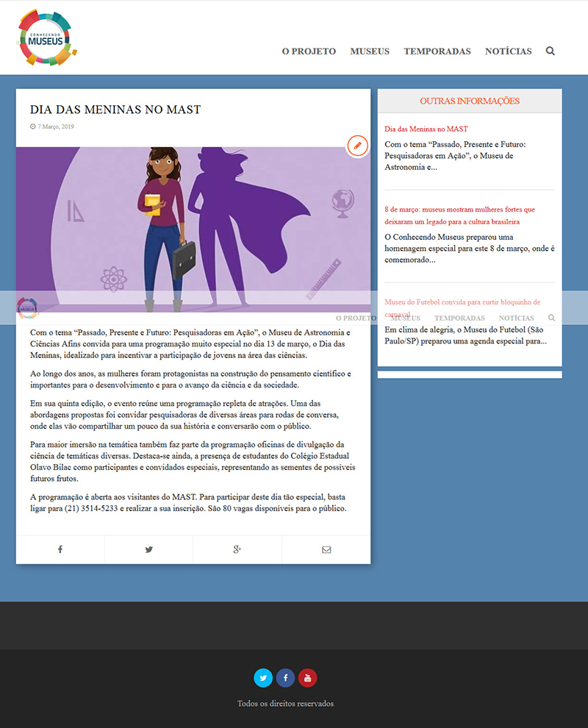The width and height of the screenshot is (588, 728).
Task: Open sidebar link Dia das Meninas no MAST
Action: click(x=426, y=129)
